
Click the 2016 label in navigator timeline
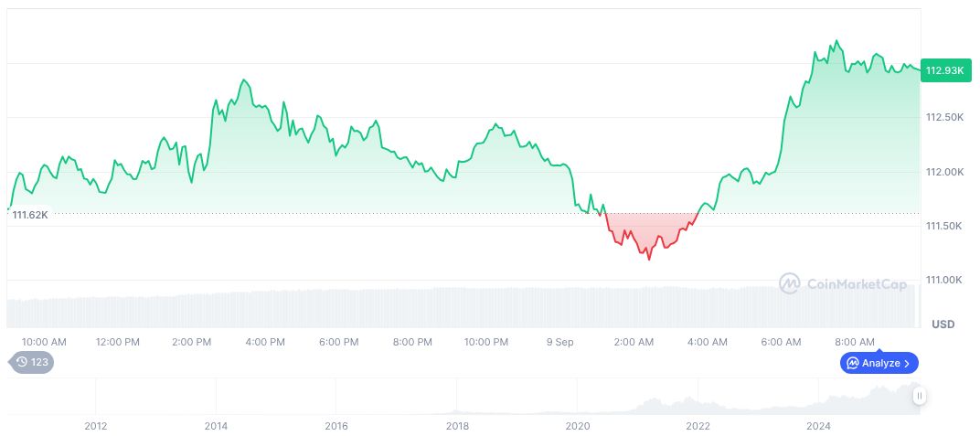point(336,425)
